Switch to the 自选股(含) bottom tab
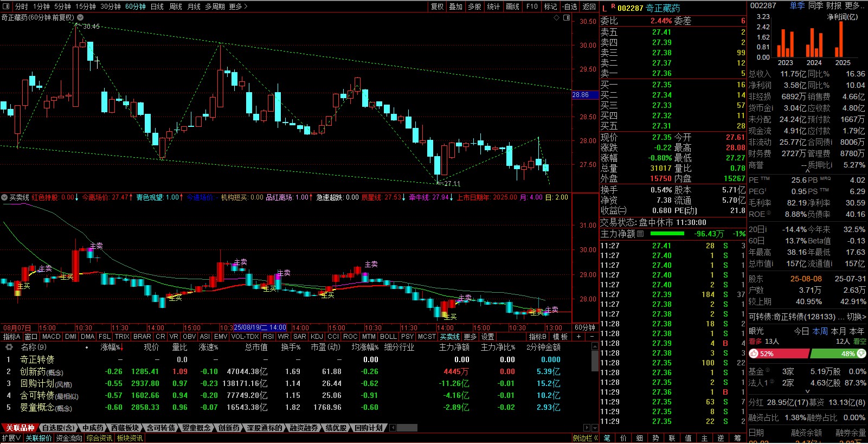Image resolution: width=868 pixels, height=444 pixels. 58,428
